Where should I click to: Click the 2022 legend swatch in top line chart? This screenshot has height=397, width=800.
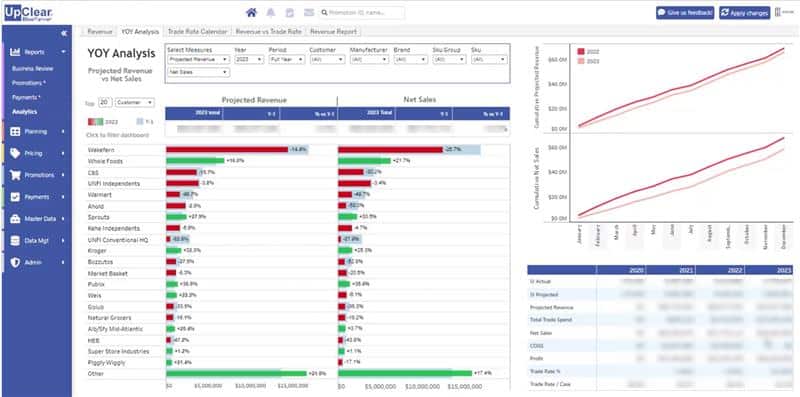pos(581,52)
